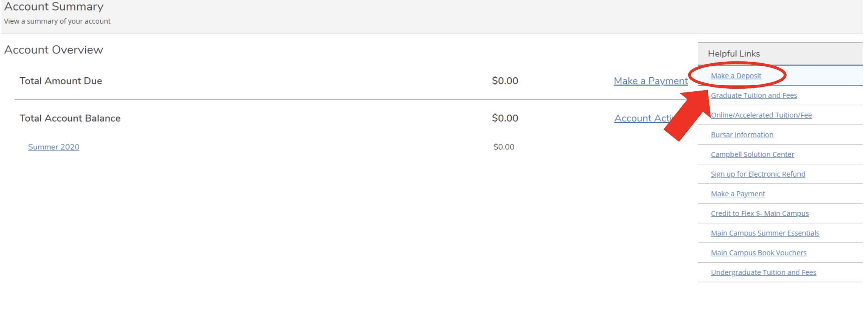
Task: View Bursar Information
Action: pos(742,135)
